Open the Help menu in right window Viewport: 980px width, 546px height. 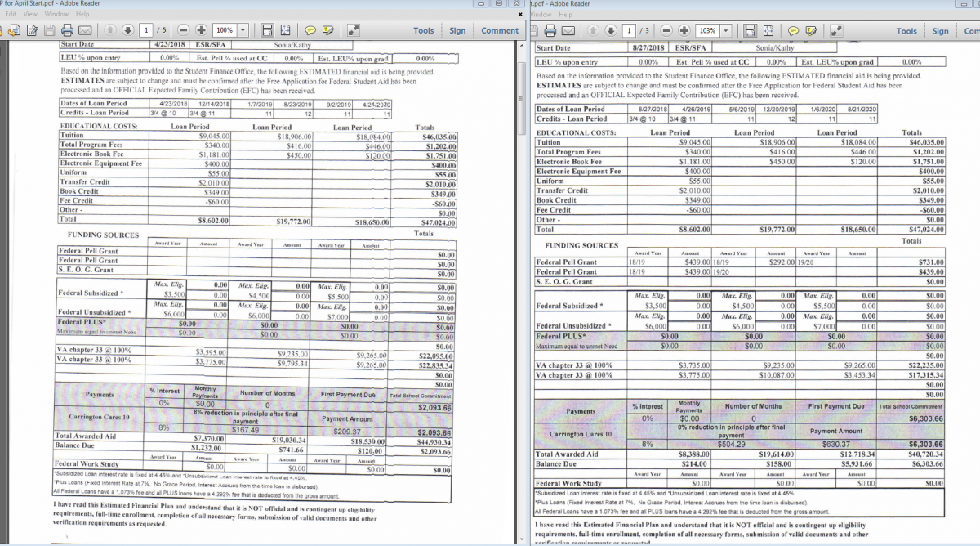[x=566, y=14]
